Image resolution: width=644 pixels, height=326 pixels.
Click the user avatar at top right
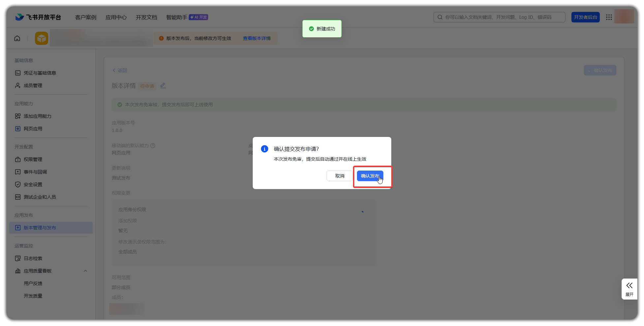tap(624, 17)
